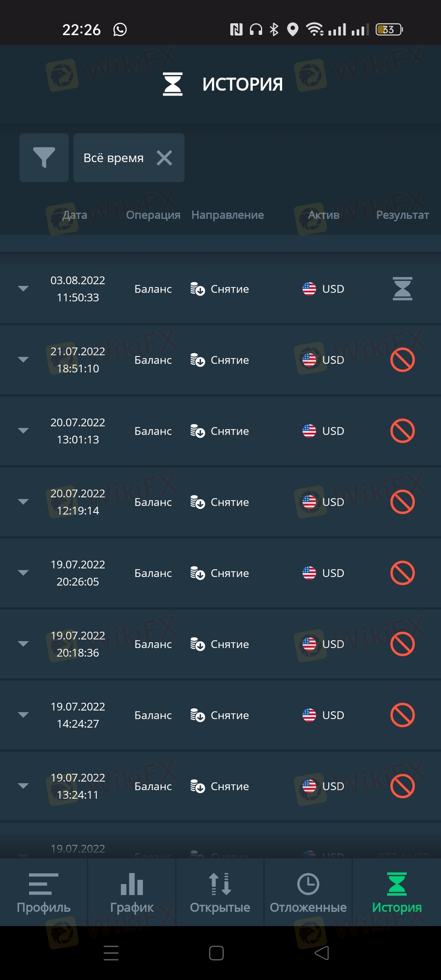The image size is (441, 980).
Task: Go to the Открытые tab
Action: (220, 893)
